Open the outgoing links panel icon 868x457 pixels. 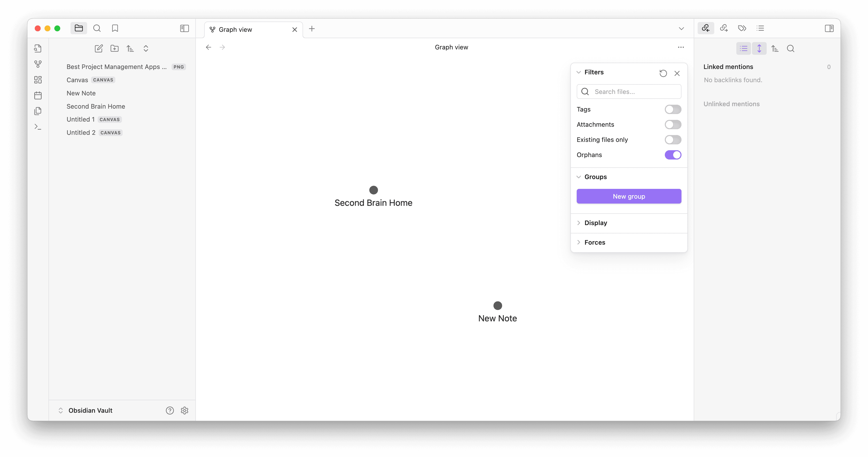(x=724, y=28)
